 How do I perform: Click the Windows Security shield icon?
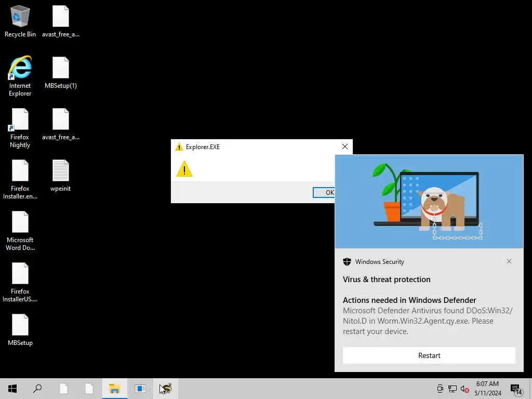[347, 262]
